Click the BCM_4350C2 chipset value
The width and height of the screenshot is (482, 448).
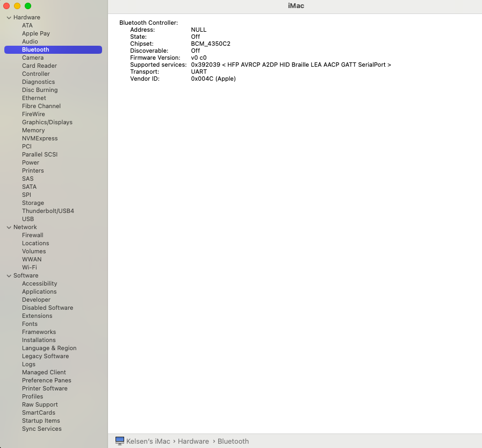click(x=211, y=44)
